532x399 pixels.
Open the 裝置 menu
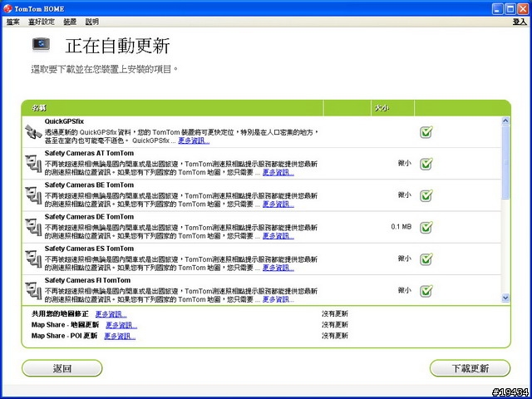click(x=70, y=22)
